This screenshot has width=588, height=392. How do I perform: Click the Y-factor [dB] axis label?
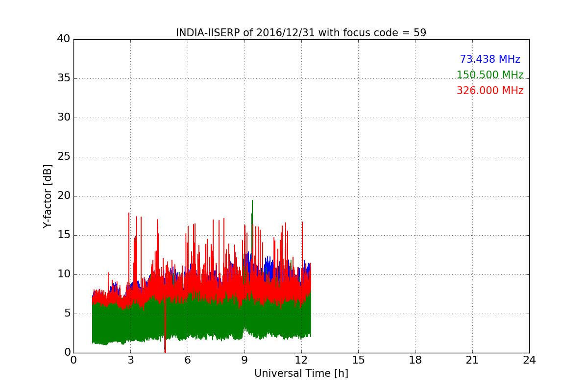pos(48,196)
